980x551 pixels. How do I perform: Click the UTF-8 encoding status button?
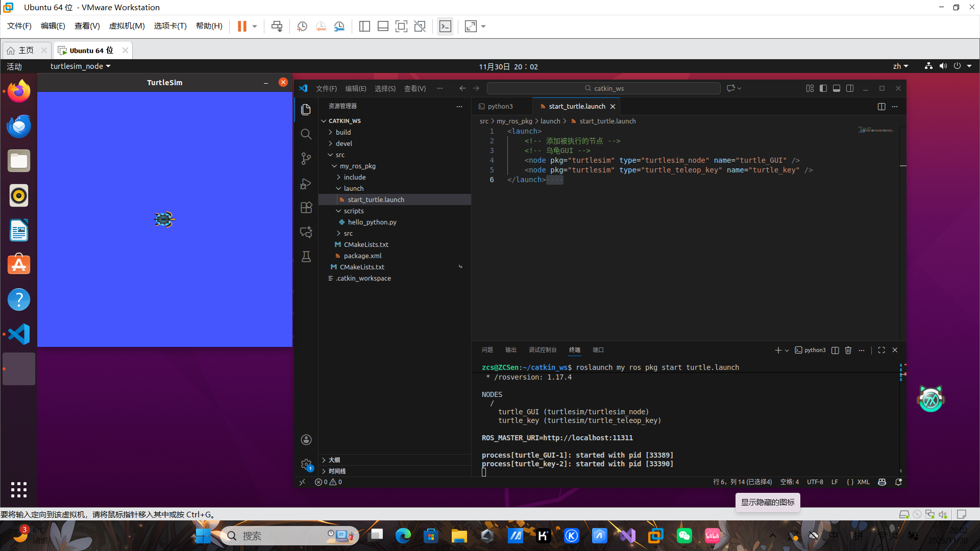(815, 482)
